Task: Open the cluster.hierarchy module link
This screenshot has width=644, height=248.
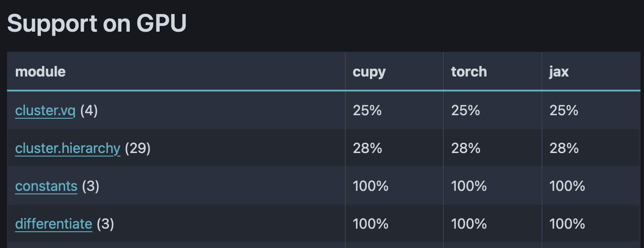Action: 67,149
